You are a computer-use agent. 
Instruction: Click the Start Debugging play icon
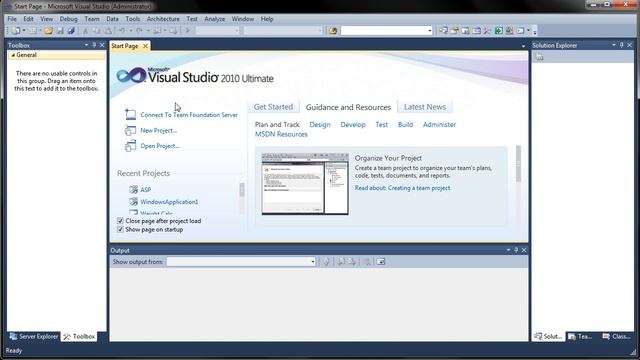tap(188, 31)
